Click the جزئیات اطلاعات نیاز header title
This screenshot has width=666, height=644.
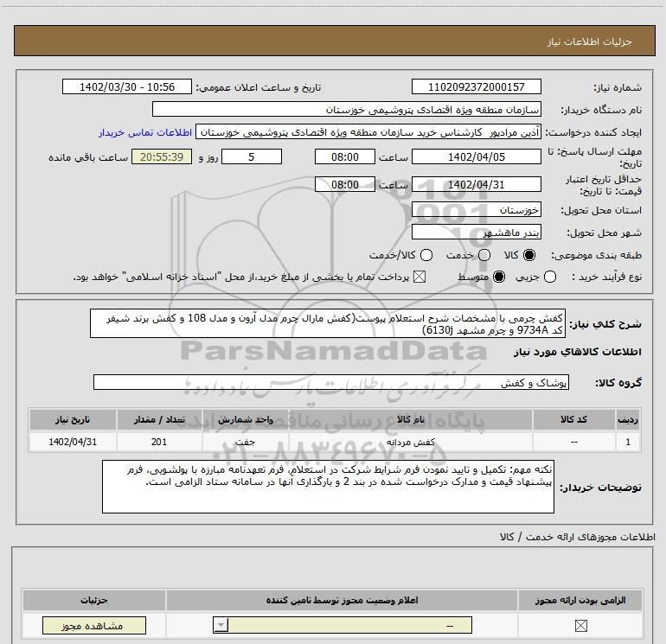point(590,41)
